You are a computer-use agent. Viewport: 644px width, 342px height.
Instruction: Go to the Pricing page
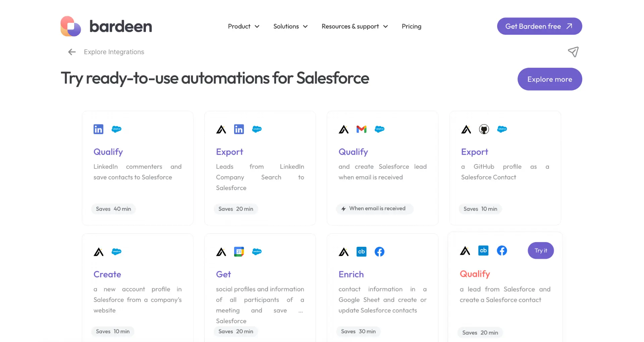click(412, 26)
